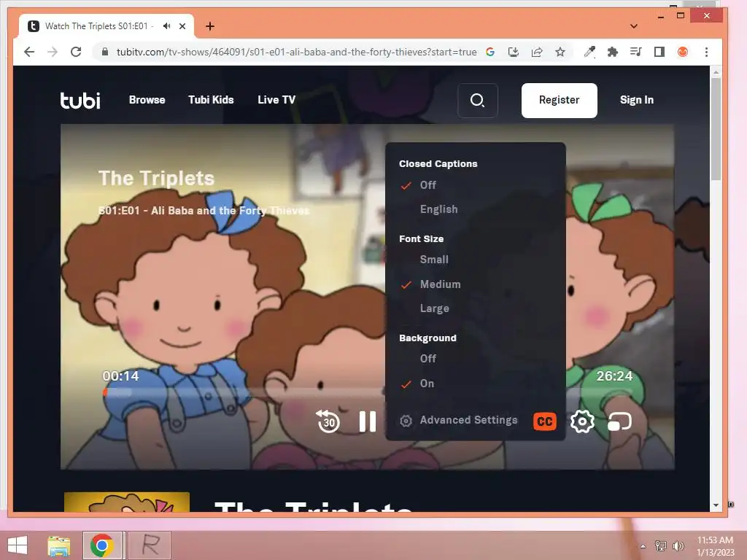The image size is (747, 560).
Task: Mute the tab using the speaker icon
Action: pos(166,26)
